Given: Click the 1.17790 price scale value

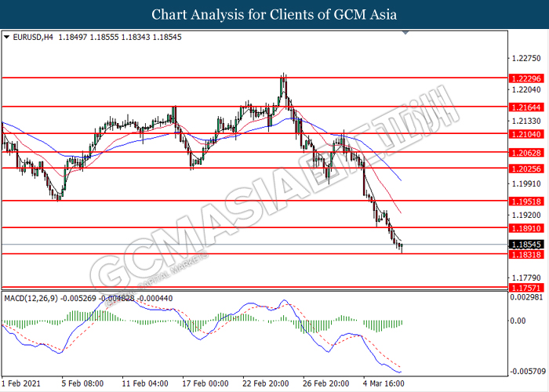Looking at the screenshot, I should 526,278.
